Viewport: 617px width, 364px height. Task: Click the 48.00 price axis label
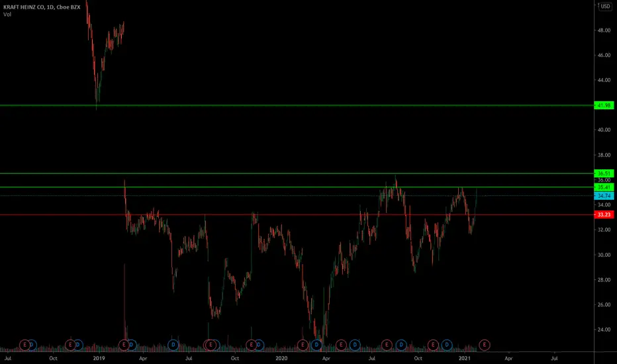point(604,30)
